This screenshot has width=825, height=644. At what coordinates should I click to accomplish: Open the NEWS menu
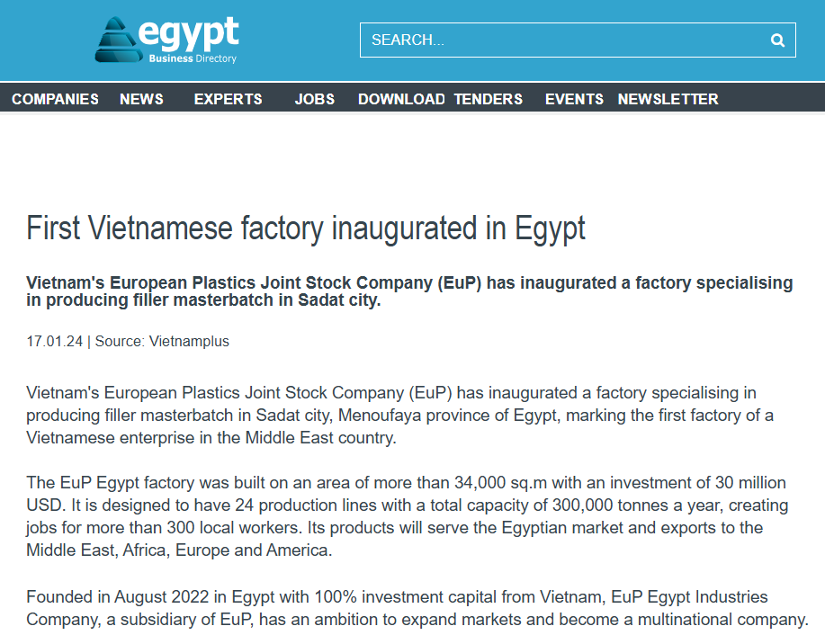tap(141, 99)
